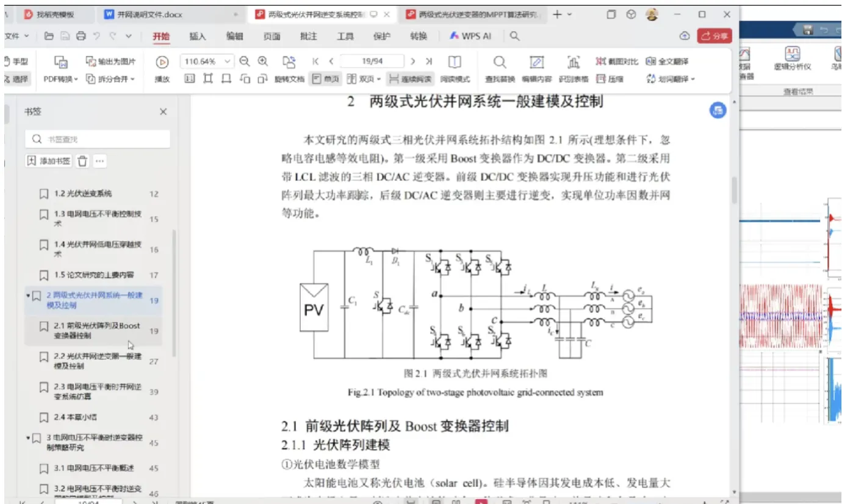Click the zoom out magnifier icon

click(x=245, y=61)
